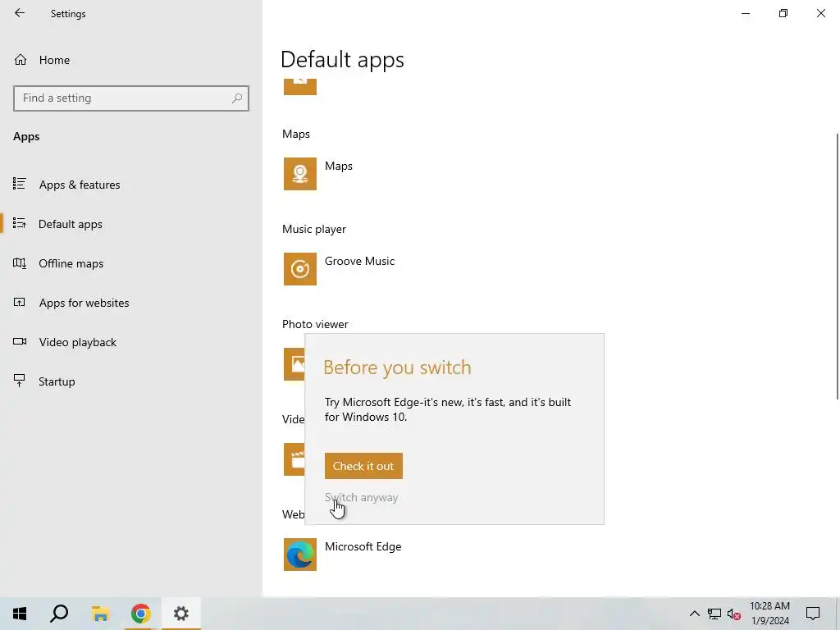This screenshot has width=840, height=630.
Task: Click the Default apps vertical scrollbar
Action: click(x=838, y=267)
